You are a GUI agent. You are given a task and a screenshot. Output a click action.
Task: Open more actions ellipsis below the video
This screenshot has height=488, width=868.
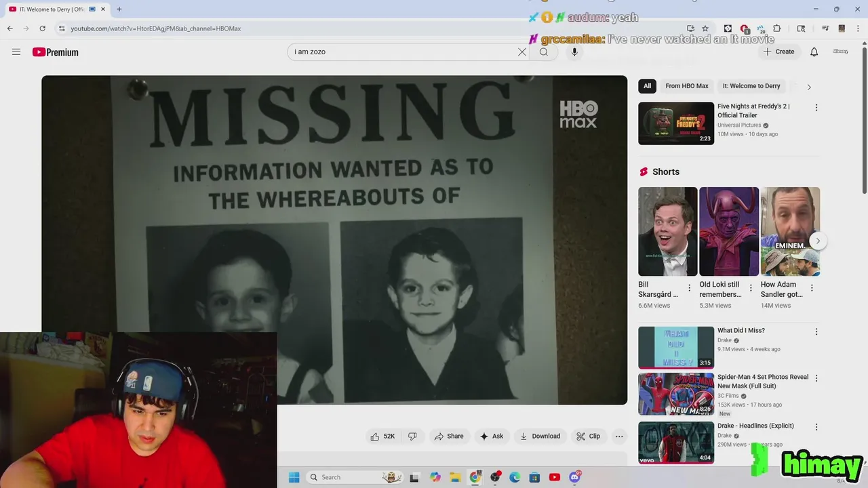tap(619, 436)
